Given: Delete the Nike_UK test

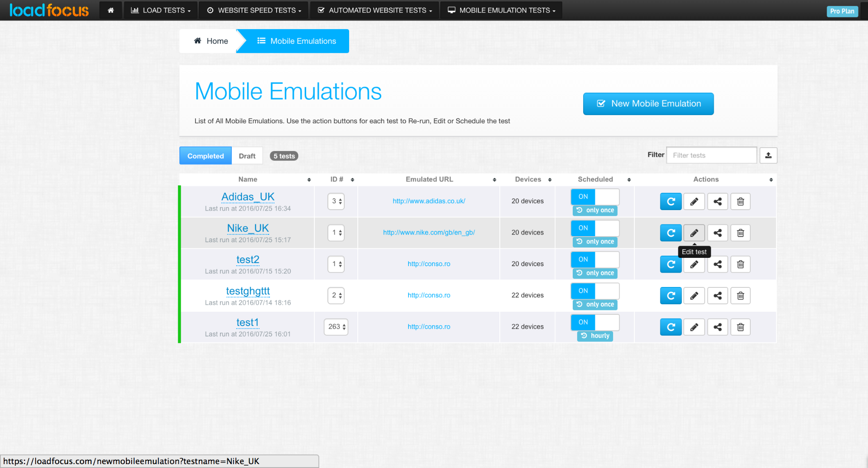Looking at the screenshot, I should 740,233.
